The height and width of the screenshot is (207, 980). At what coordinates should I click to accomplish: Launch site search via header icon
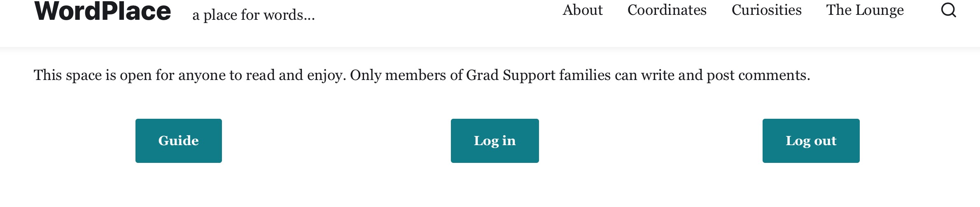949,10
